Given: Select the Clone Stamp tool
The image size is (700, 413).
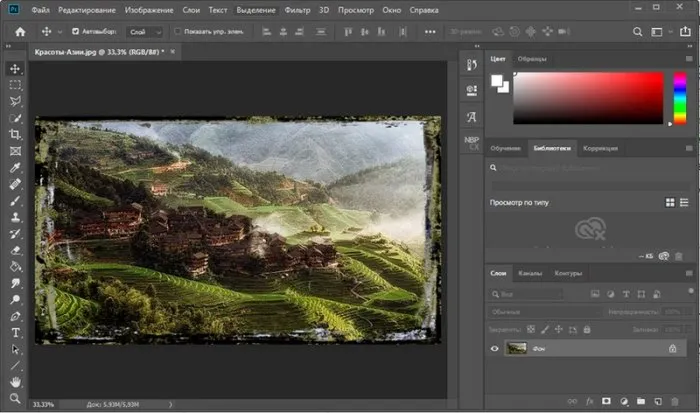Looking at the screenshot, I should (x=15, y=217).
